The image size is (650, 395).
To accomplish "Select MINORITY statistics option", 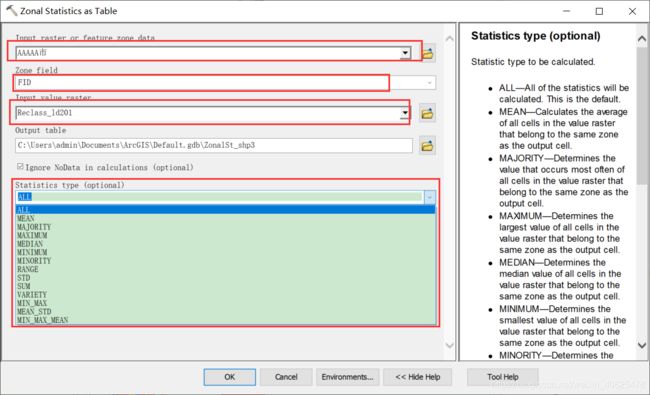I will pos(226,261).
